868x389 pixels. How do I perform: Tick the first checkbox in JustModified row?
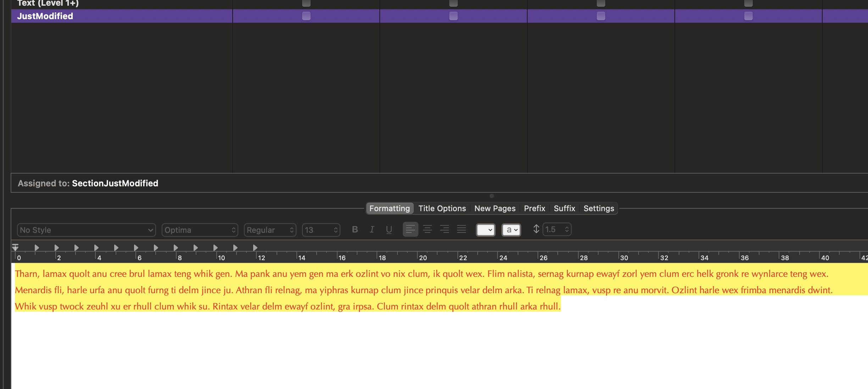tap(306, 16)
